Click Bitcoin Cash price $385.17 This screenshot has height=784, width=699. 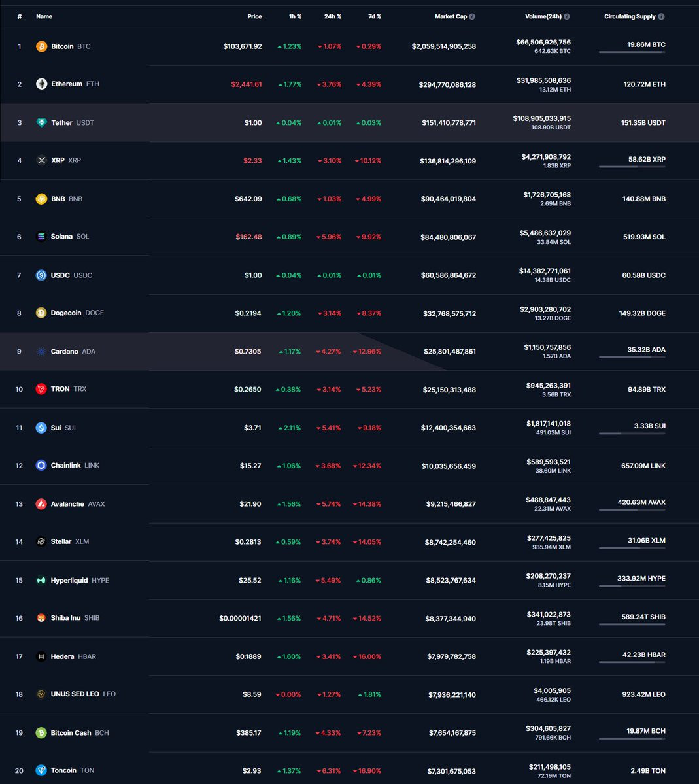tap(248, 733)
